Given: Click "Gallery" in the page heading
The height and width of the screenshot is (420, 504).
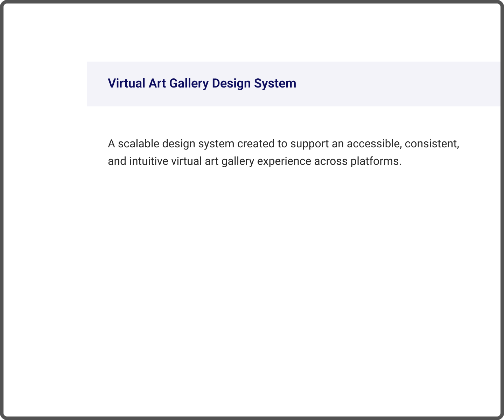Looking at the screenshot, I should tap(189, 84).
